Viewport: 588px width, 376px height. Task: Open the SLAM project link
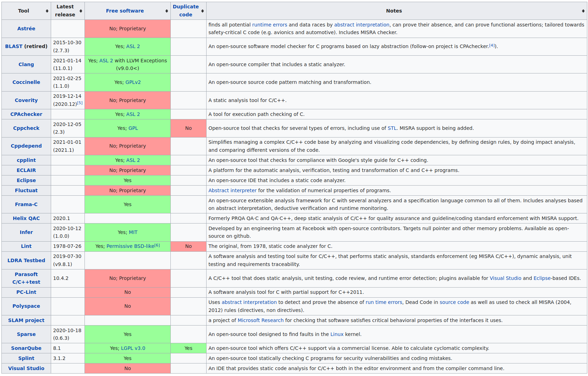[x=26, y=320]
